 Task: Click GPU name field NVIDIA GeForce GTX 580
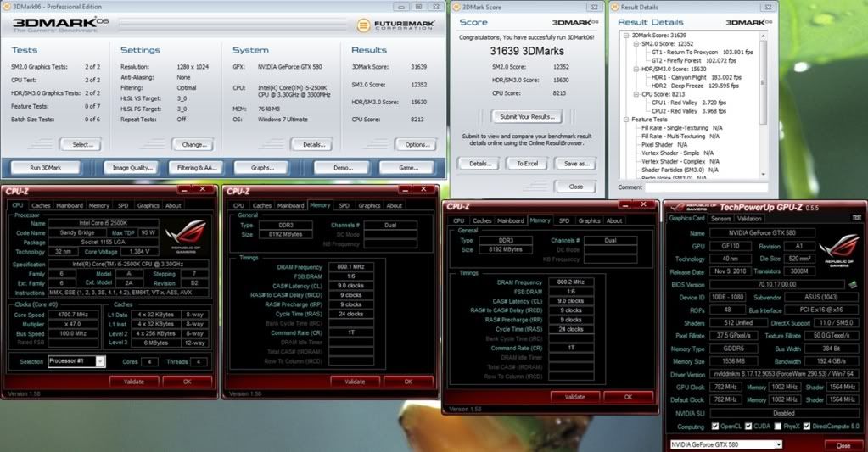pos(764,233)
